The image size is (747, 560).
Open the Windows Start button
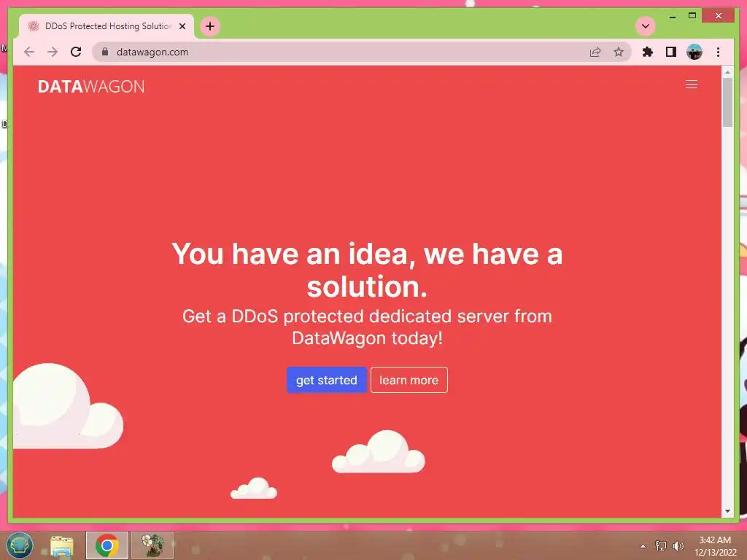tap(20, 545)
